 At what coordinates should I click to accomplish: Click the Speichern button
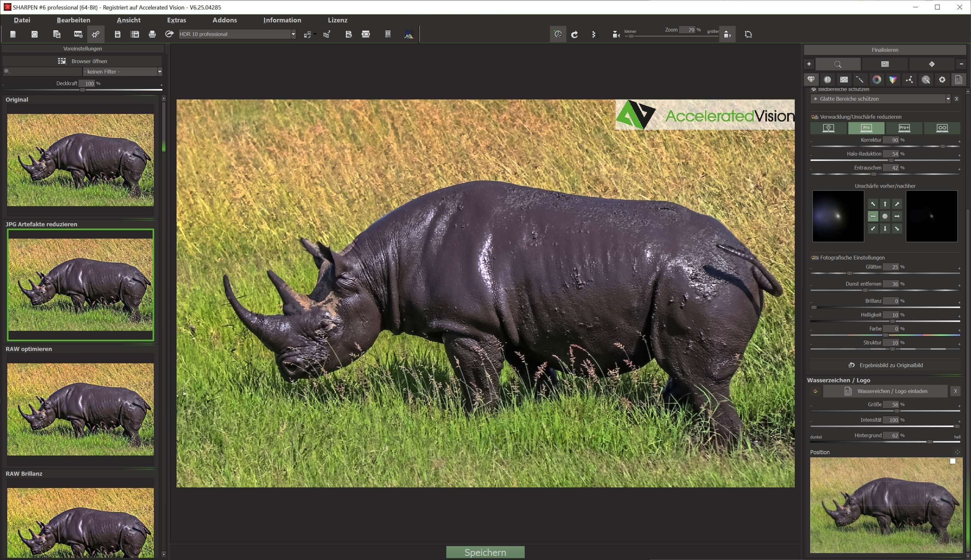(485, 552)
